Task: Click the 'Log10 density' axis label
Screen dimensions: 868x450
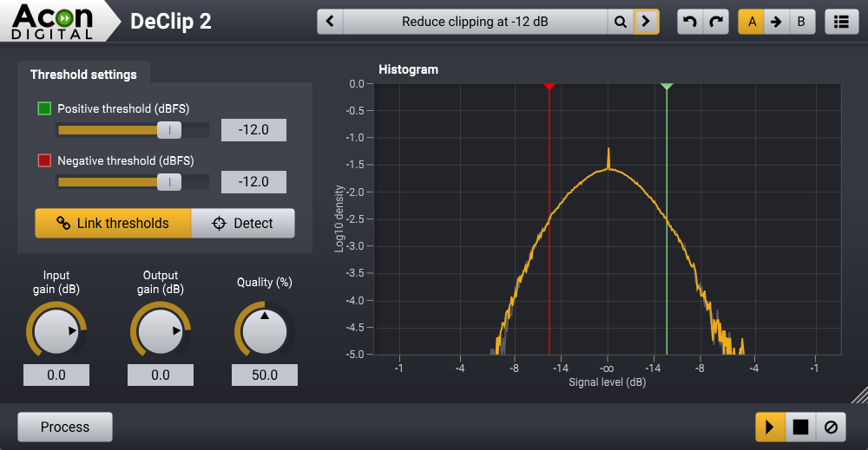Action: 339,218
